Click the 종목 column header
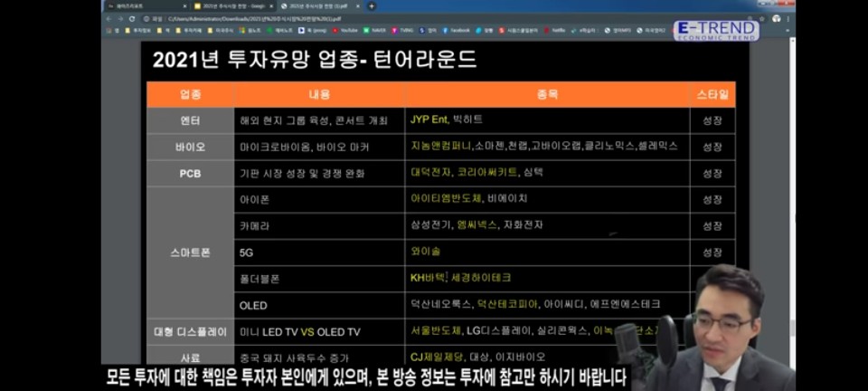The image size is (868, 391). [547, 94]
